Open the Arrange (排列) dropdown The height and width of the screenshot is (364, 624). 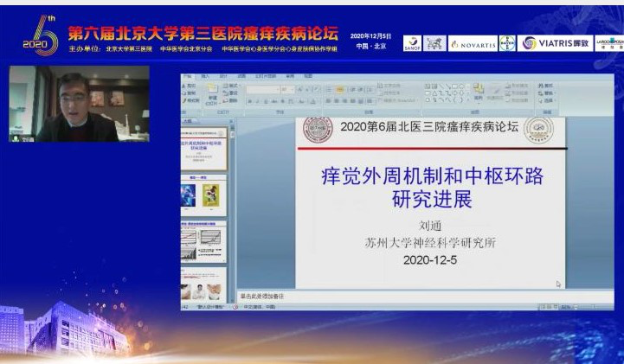tap(479, 93)
